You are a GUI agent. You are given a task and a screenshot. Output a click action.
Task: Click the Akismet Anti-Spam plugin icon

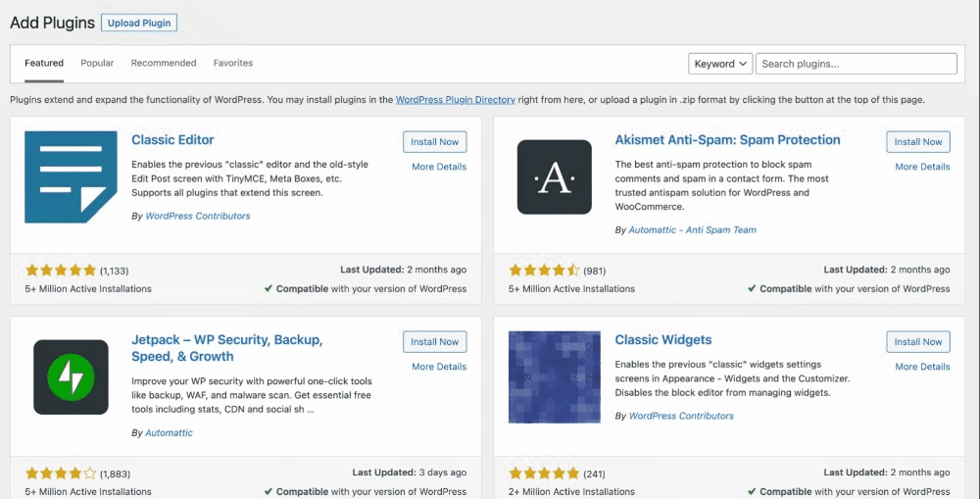[x=554, y=176]
